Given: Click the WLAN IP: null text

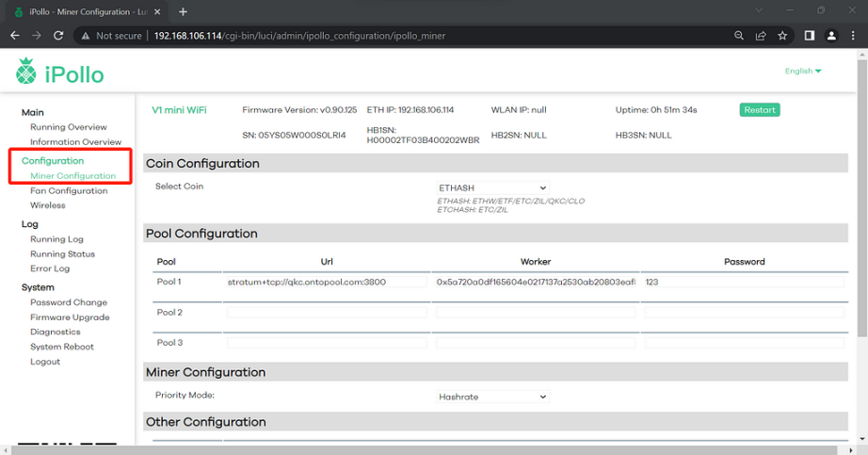Looking at the screenshot, I should (x=519, y=109).
